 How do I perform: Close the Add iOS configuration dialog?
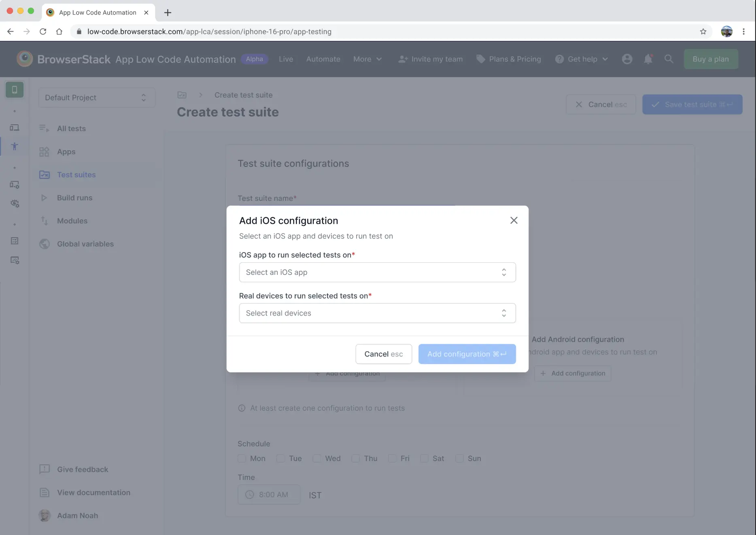pyautogui.click(x=514, y=221)
